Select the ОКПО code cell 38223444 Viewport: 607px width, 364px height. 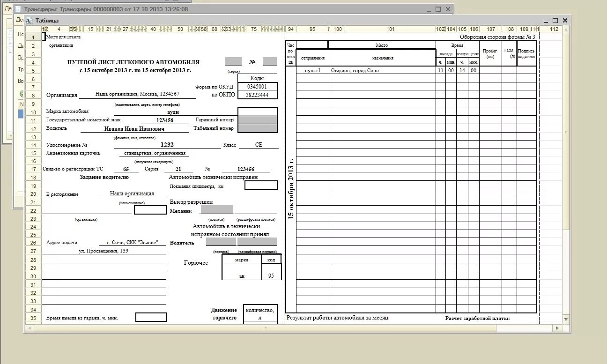pos(257,95)
